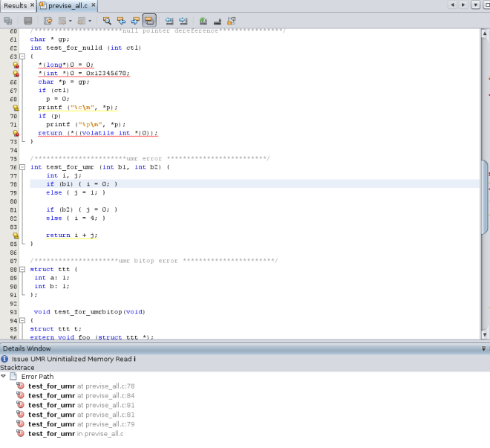Click Find Previous Occurrence icon
Image resolution: width=490 pixels, height=448 pixels.
[x=121, y=21]
